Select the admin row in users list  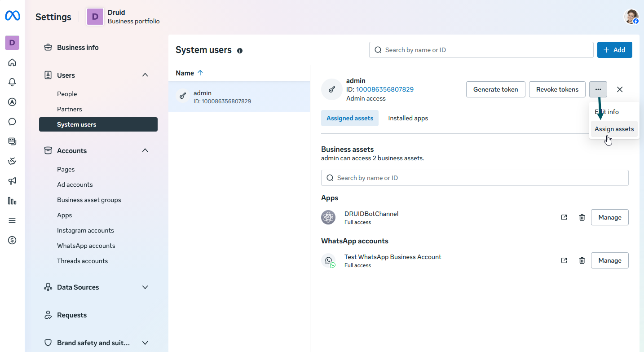click(x=239, y=97)
